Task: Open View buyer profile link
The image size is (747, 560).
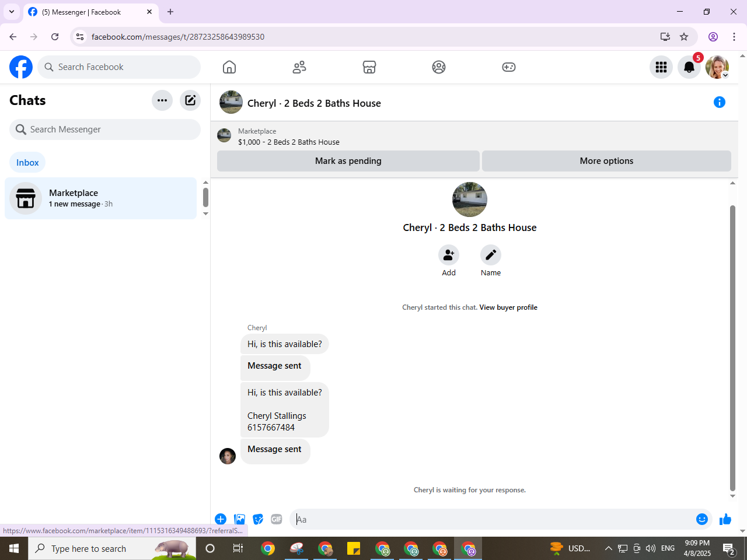Action: point(508,307)
